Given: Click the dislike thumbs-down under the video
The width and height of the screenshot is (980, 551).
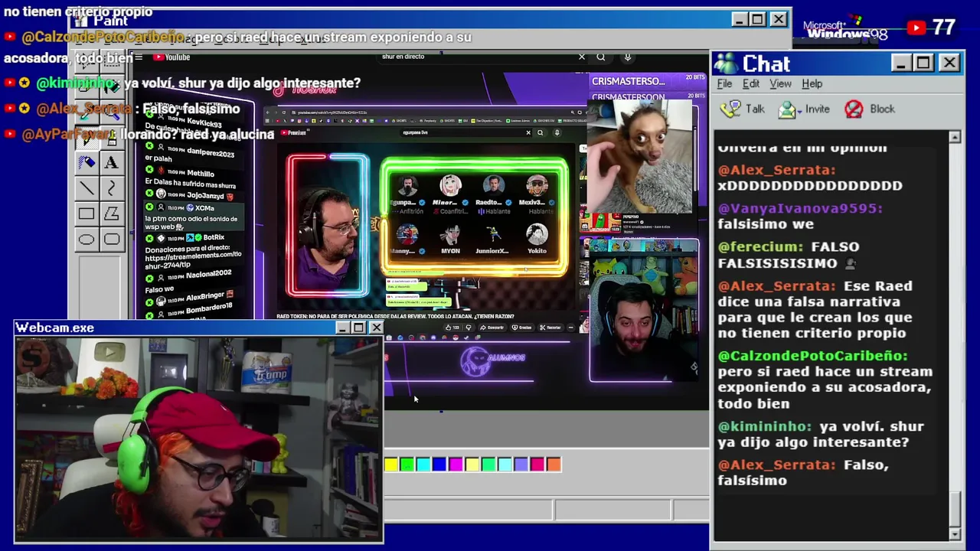Looking at the screenshot, I should (x=469, y=328).
